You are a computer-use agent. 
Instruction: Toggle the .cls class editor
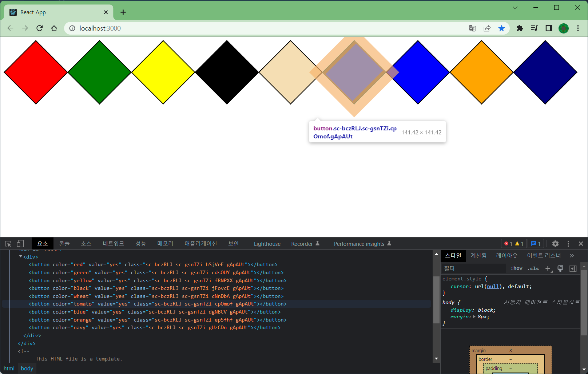click(533, 268)
